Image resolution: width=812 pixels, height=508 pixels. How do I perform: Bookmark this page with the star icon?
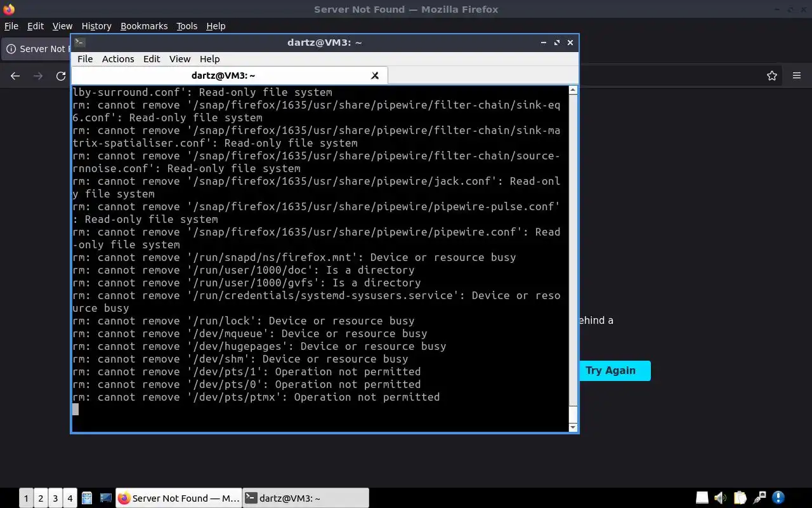pyautogui.click(x=772, y=76)
